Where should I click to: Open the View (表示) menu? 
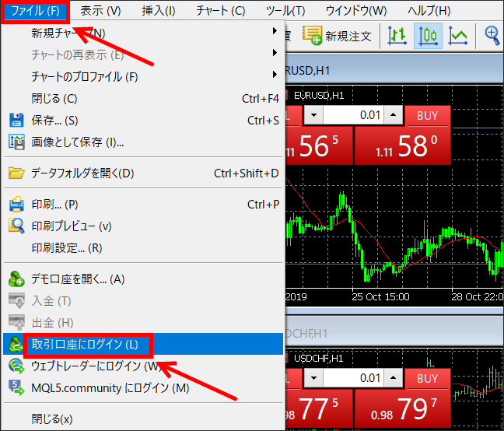pyautogui.click(x=101, y=11)
